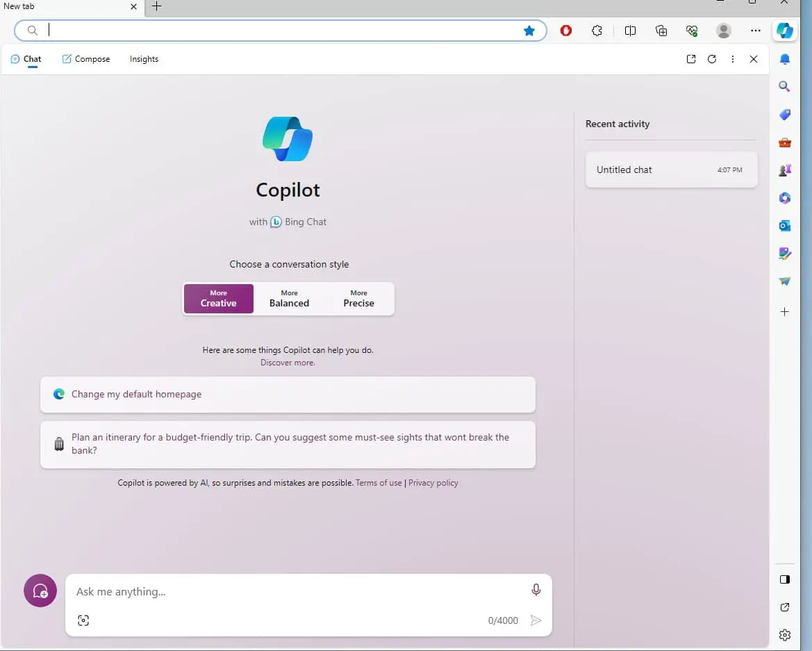Click the sidebar search magnifier icon

pos(784,87)
